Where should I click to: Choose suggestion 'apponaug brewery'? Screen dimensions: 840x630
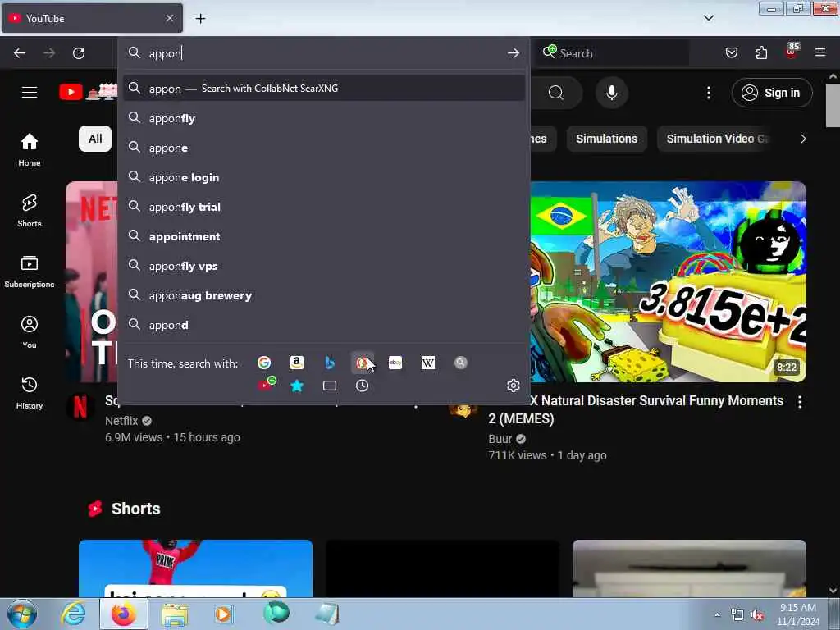(323, 295)
